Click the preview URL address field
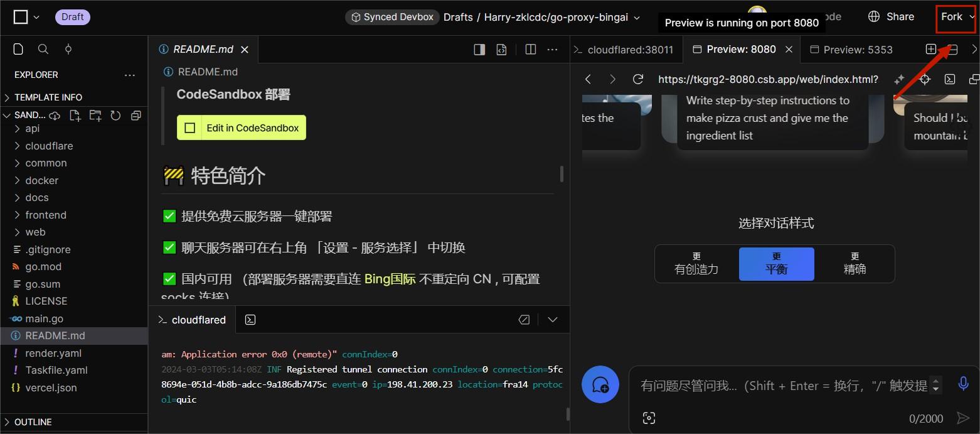 768,79
